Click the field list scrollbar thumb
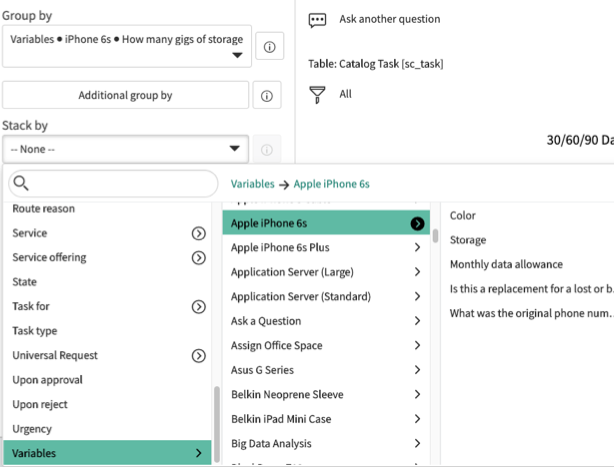614x467 pixels. (217, 424)
